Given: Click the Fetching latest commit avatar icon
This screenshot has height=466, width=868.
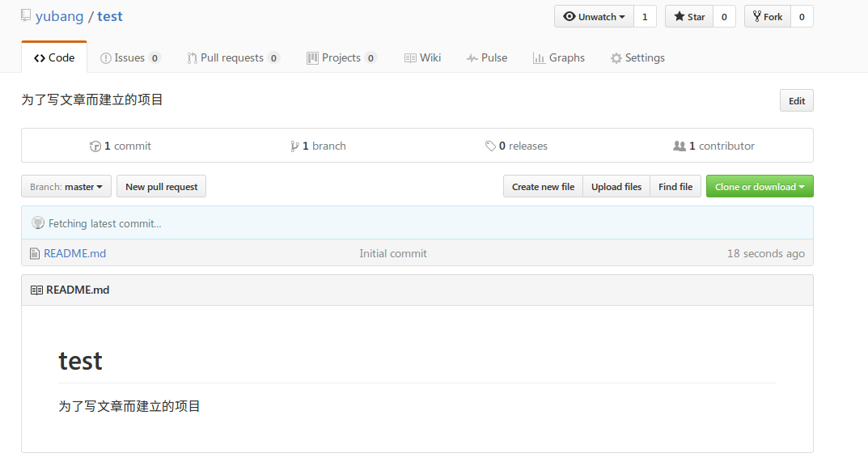Looking at the screenshot, I should [38, 223].
